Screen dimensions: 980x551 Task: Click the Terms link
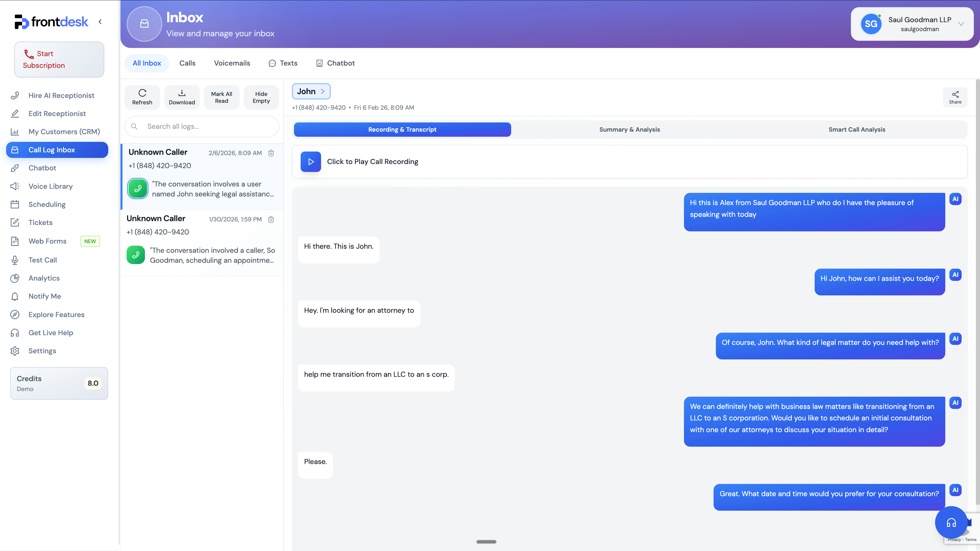point(971,540)
